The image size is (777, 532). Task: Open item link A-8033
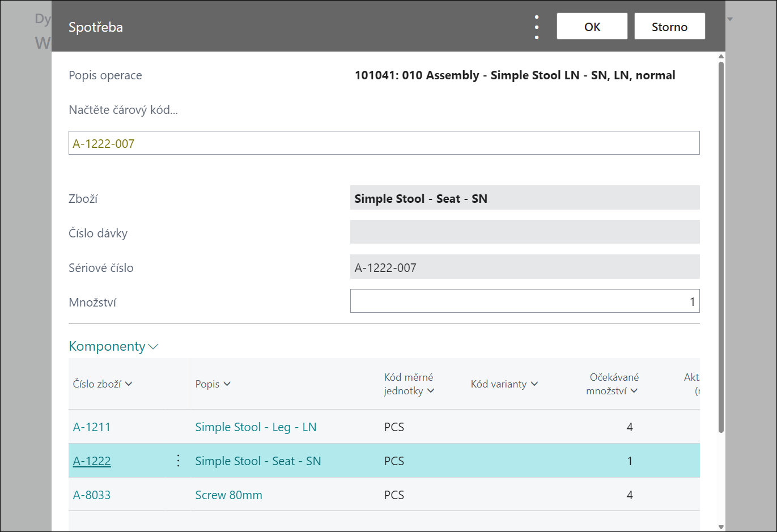92,495
